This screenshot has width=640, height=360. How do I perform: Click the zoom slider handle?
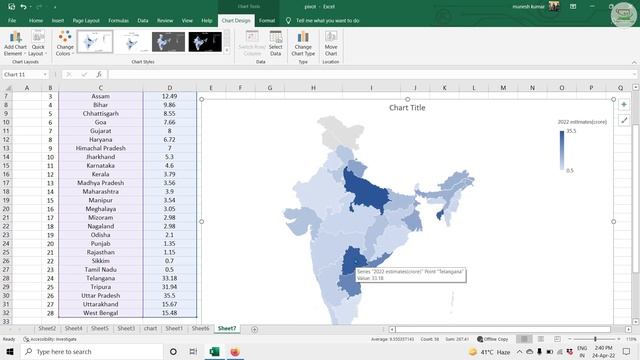click(595, 339)
